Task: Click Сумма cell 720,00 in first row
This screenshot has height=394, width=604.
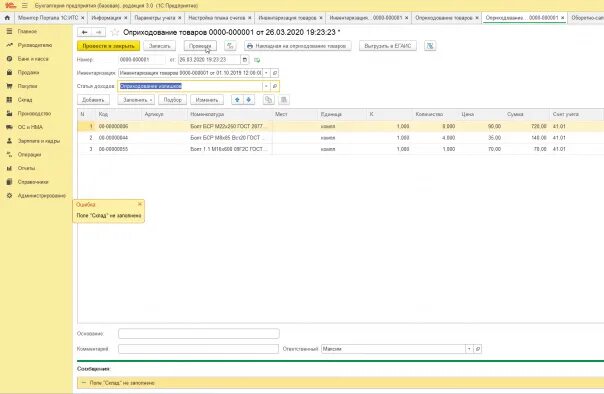Action: point(527,126)
